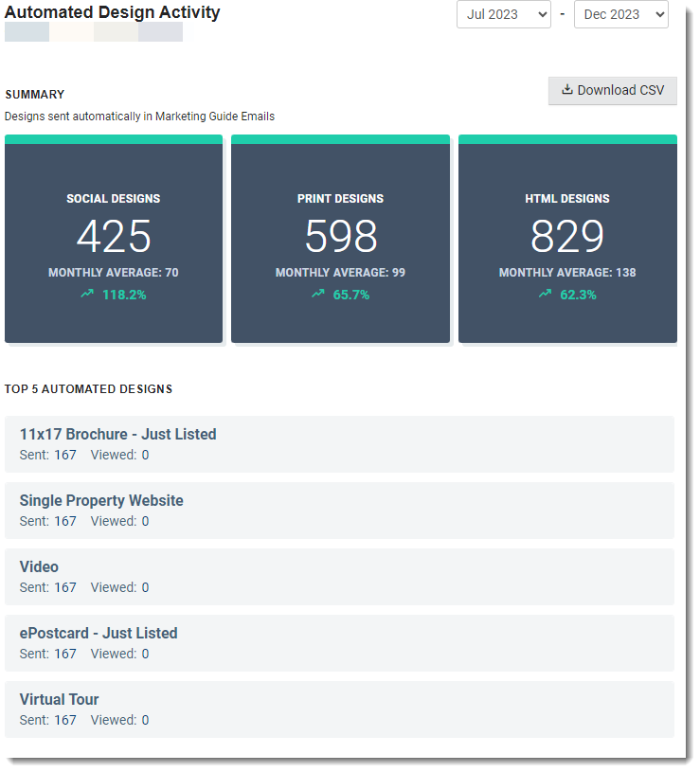
Task: Open the Single Property Website entry
Action: point(339,510)
